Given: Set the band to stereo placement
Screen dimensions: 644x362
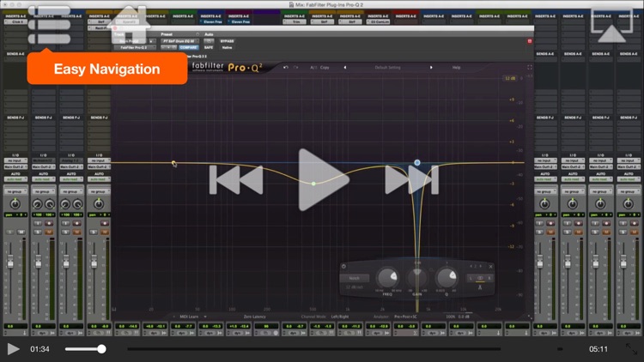Looking at the screenshot, I should point(480,278).
